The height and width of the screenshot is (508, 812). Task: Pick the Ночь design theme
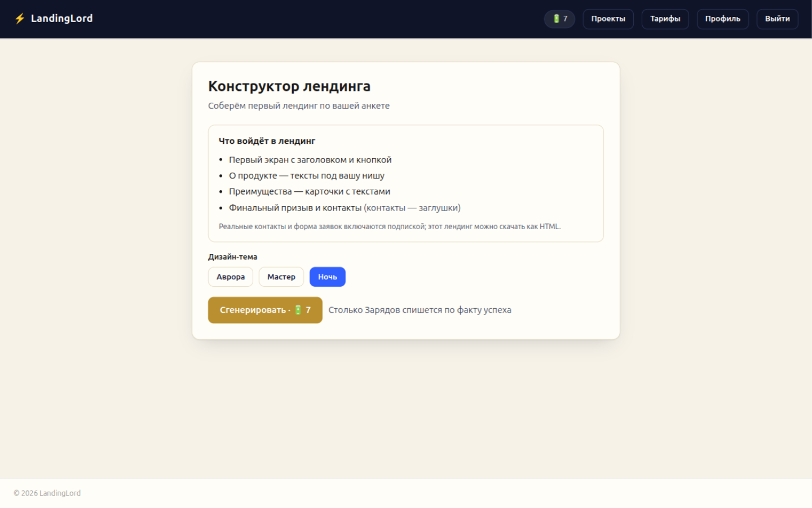[328, 277]
